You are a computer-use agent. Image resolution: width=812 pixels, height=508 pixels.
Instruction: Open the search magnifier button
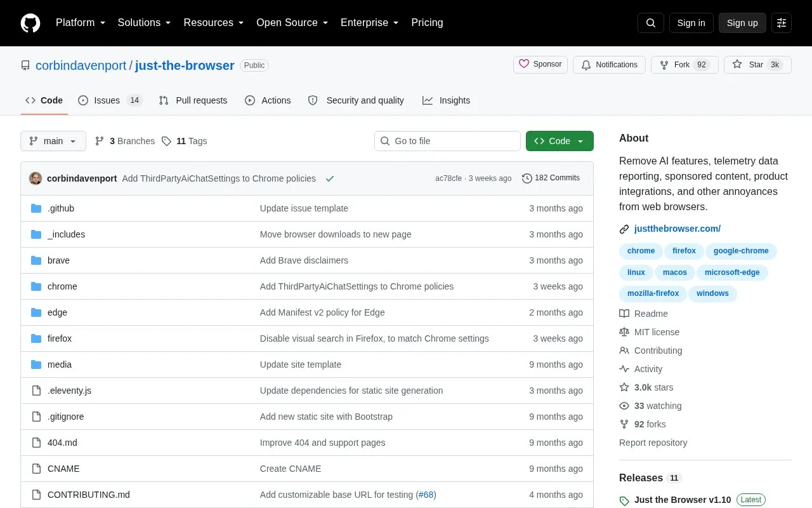(x=651, y=23)
